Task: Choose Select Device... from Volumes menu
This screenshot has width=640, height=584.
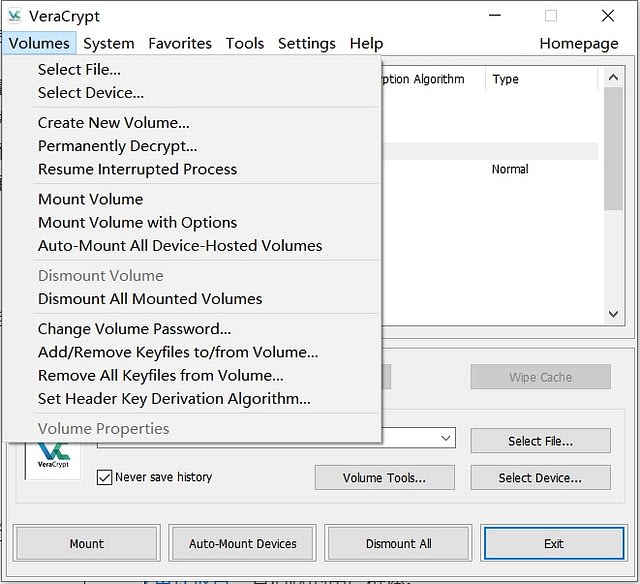Action: (x=192, y=93)
